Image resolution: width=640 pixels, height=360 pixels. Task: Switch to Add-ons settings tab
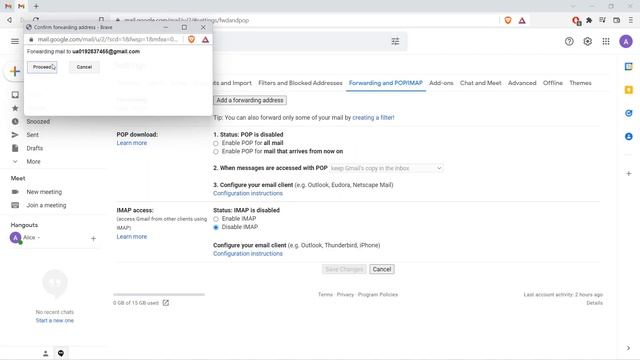pos(441,83)
